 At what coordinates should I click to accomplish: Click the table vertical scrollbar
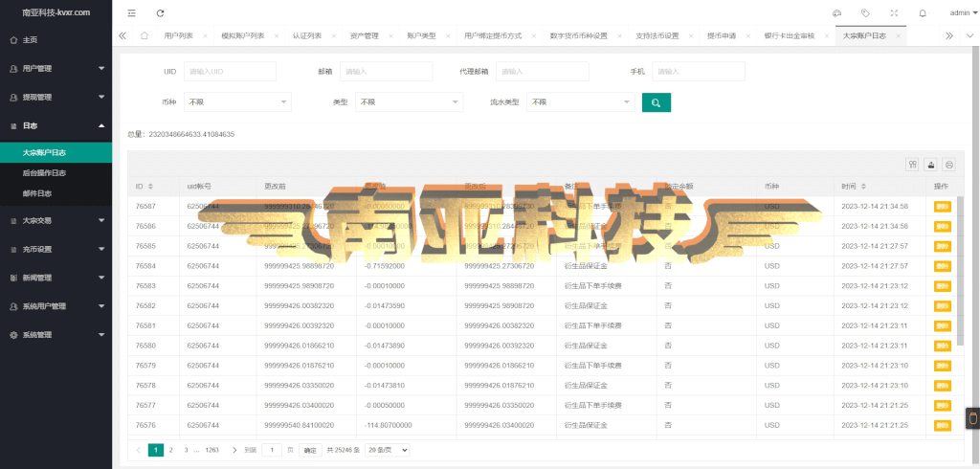(x=961, y=270)
